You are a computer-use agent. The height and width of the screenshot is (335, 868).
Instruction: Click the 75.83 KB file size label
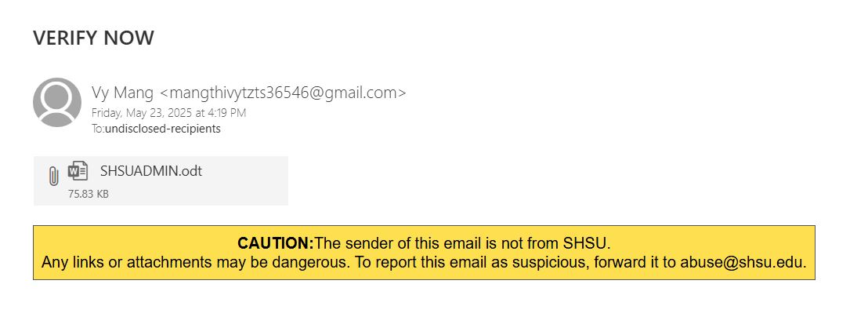coord(88,194)
